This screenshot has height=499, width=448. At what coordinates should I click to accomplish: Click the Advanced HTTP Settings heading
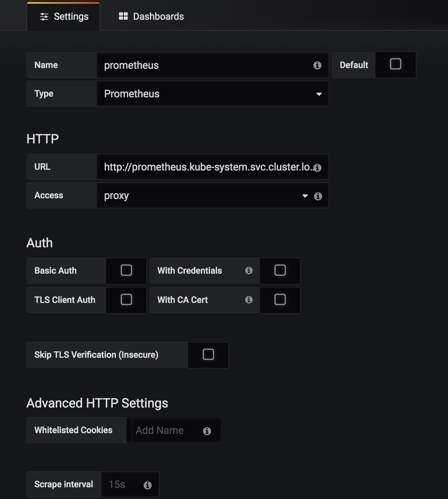pos(97,403)
